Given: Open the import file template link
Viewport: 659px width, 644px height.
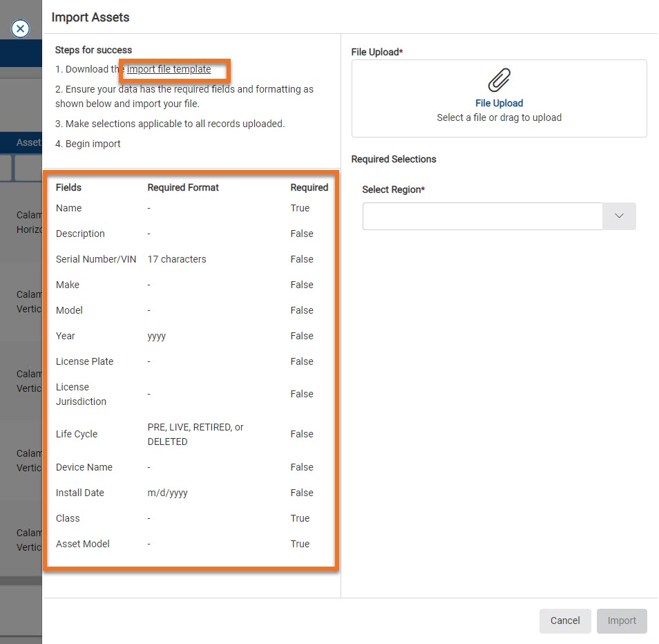Looking at the screenshot, I should [x=169, y=69].
